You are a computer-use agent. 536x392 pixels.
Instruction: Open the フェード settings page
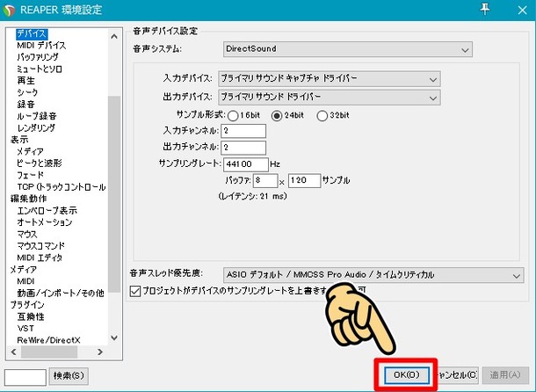[x=31, y=175]
